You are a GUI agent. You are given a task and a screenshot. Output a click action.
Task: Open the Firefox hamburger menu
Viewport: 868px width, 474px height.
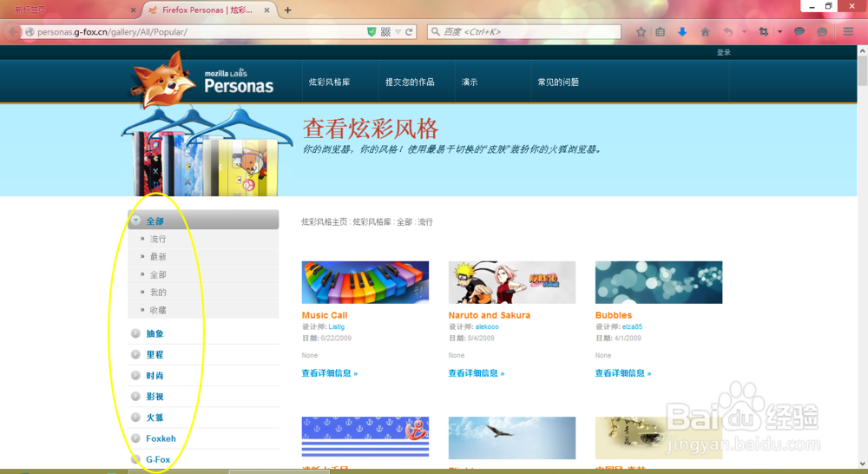point(848,31)
